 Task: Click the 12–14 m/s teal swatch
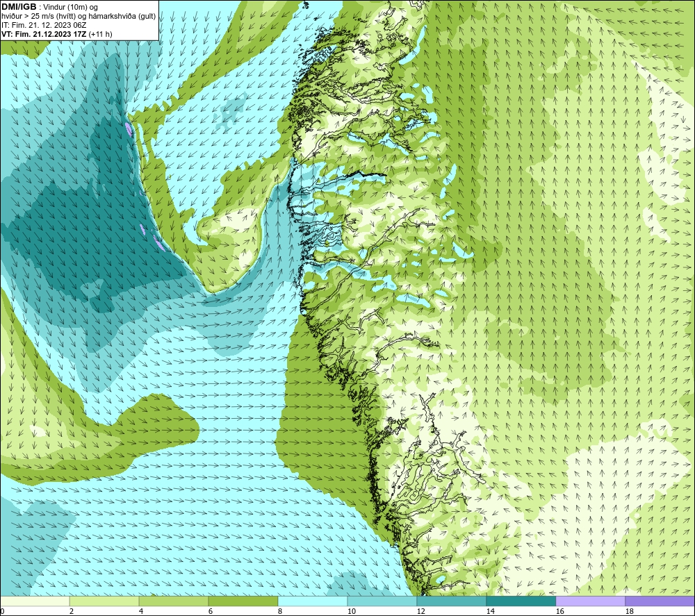[x=451, y=601]
